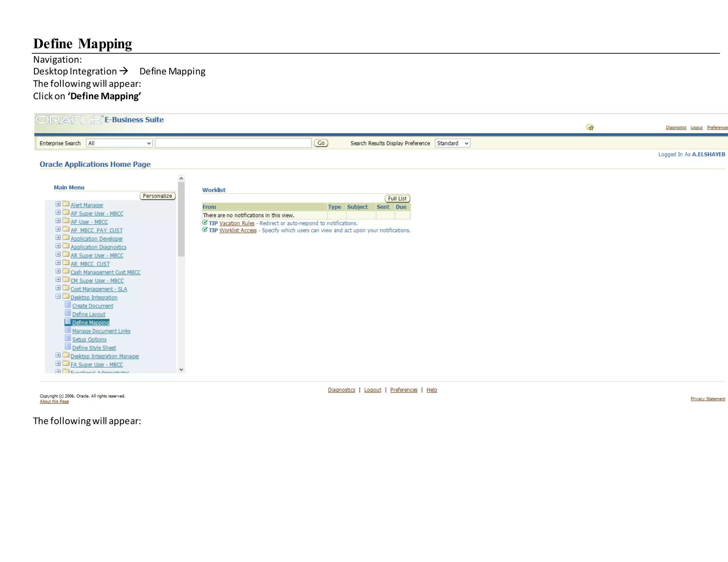Open the CM Super User - MBCC link

pos(97,281)
